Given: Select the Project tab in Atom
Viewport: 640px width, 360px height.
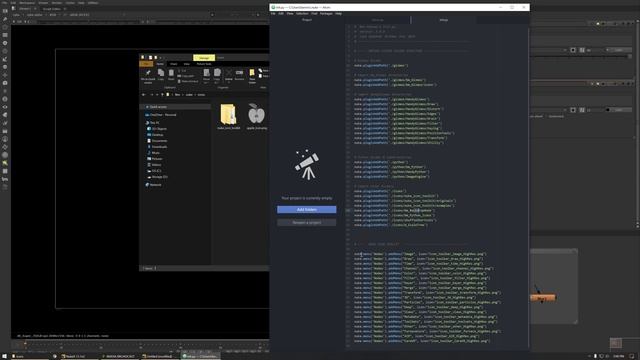Looking at the screenshot, I should tap(307, 20).
